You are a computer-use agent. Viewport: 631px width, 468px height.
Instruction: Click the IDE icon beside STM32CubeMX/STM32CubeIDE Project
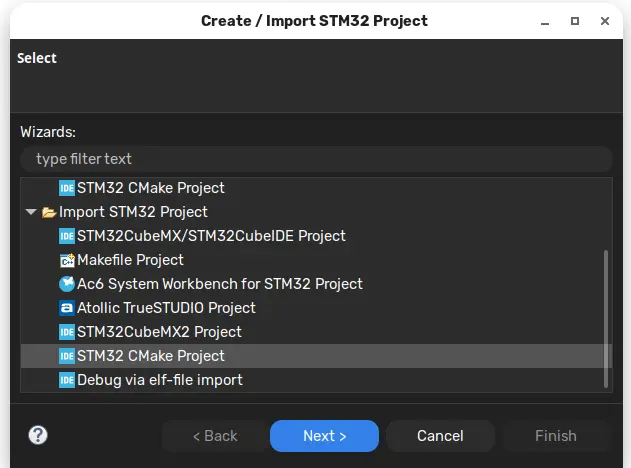[x=67, y=236]
